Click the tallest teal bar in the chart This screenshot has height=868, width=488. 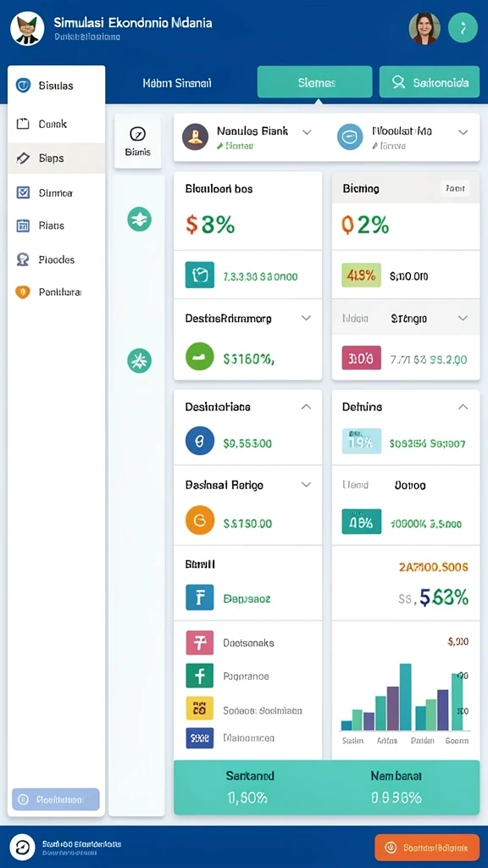click(406, 697)
